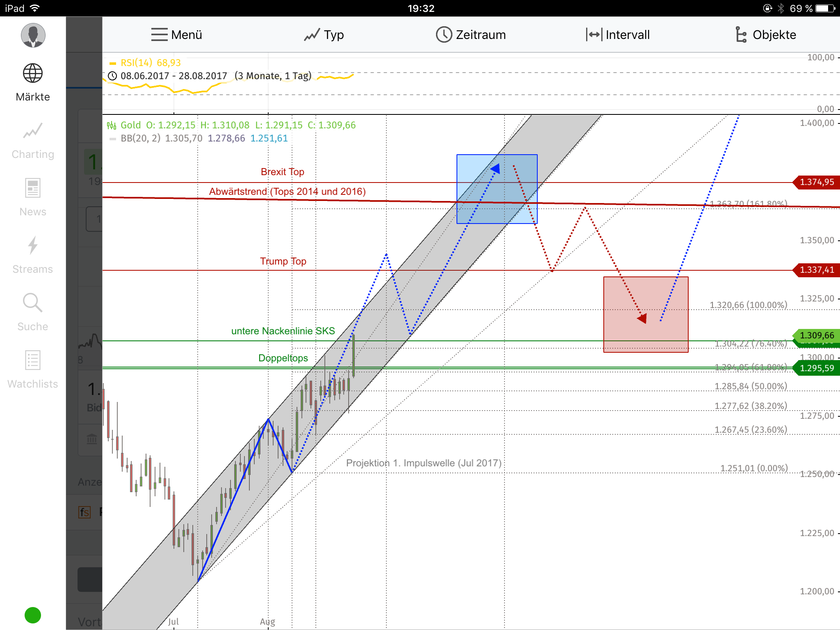
Task: Tap the Suche magnifier icon
Action: click(x=33, y=303)
